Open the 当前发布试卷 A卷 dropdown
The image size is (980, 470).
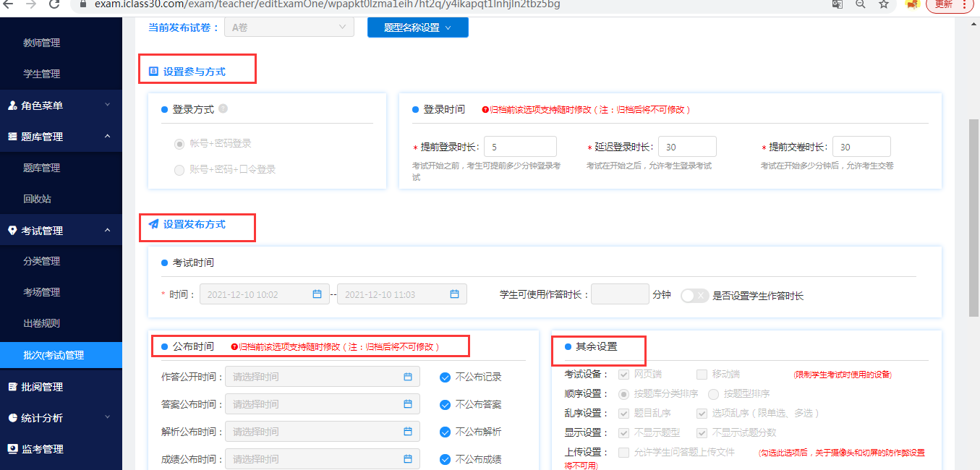tap(289, 27)
